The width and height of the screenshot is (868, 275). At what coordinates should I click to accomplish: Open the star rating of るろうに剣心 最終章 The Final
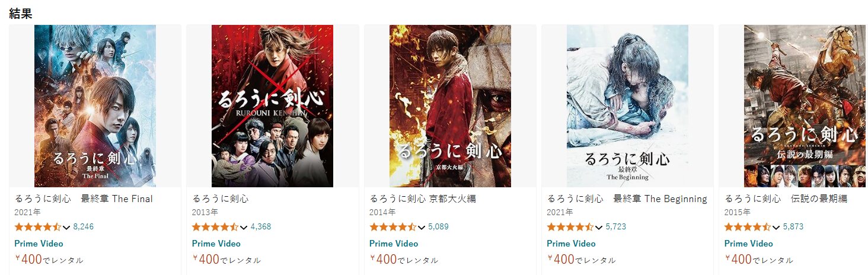click(x=37, y=227)
